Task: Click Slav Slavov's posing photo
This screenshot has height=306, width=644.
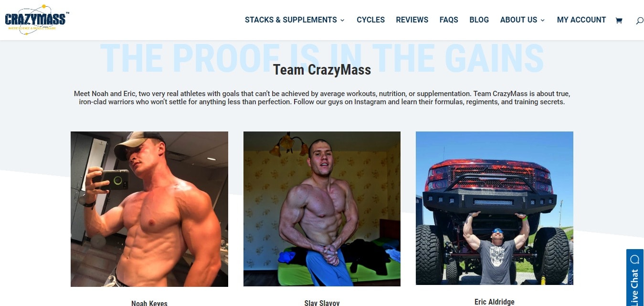Action: 322,209
